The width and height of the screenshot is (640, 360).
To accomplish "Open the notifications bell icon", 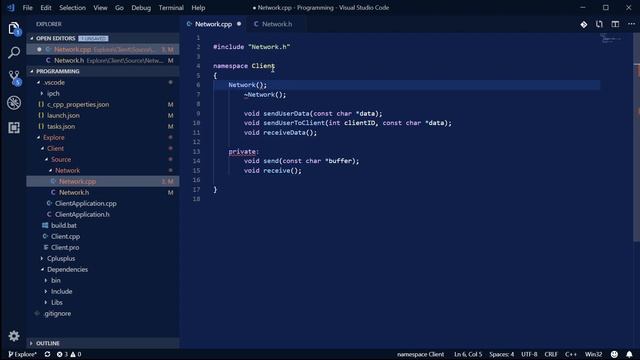I will (629, 354).
